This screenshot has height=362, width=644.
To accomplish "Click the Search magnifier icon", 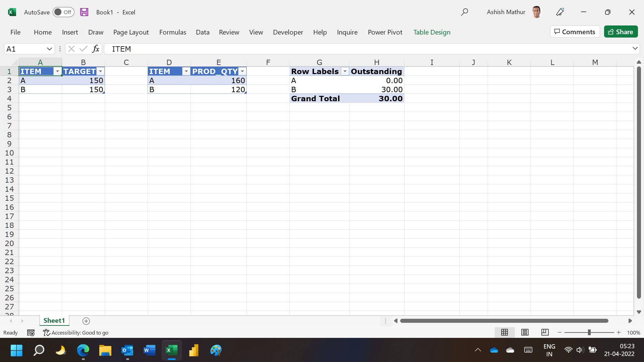I will click(465, 12).
